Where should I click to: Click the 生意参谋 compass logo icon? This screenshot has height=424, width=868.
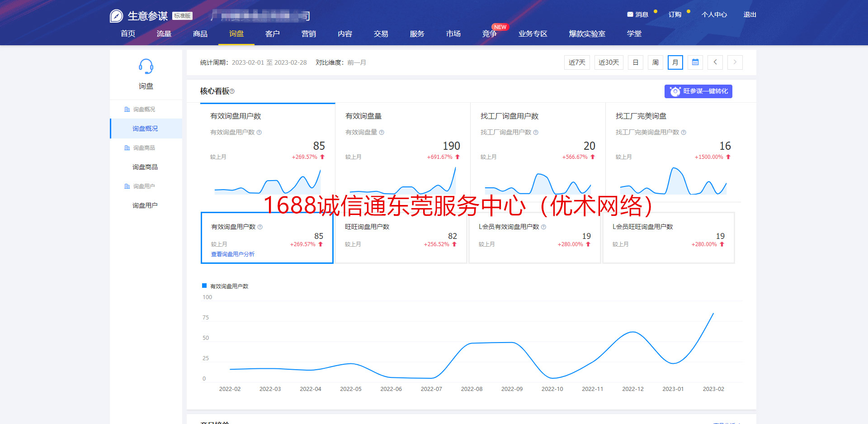(x=116, y=16)
